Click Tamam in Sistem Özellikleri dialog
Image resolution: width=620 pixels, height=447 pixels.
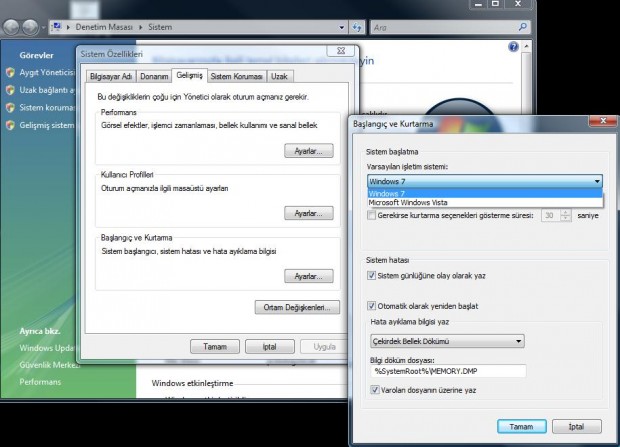215,347
